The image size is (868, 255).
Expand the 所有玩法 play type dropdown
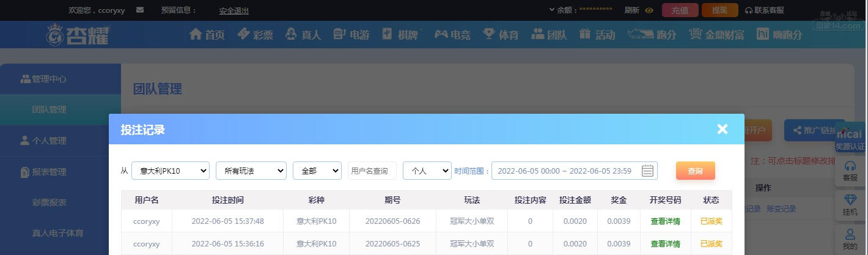coord(251,171)
